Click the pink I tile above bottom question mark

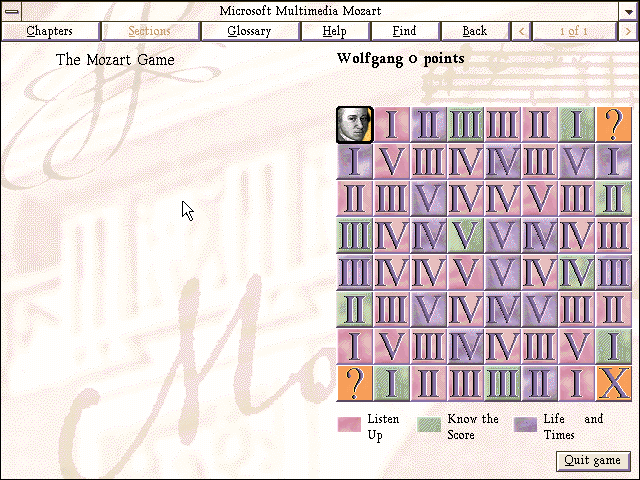[x=355, y=347]
